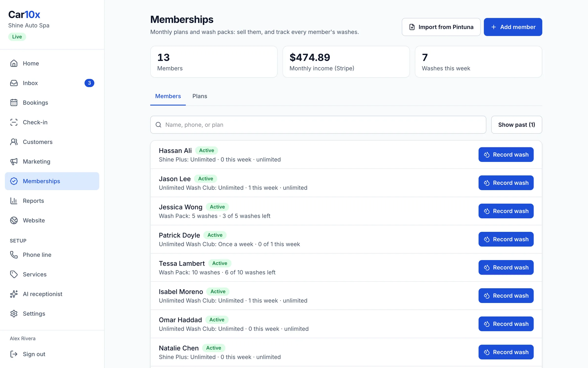Click the Add member button
Image resolution: width=588 pixels, height=368 pixels.
click(x=513, y=27)
